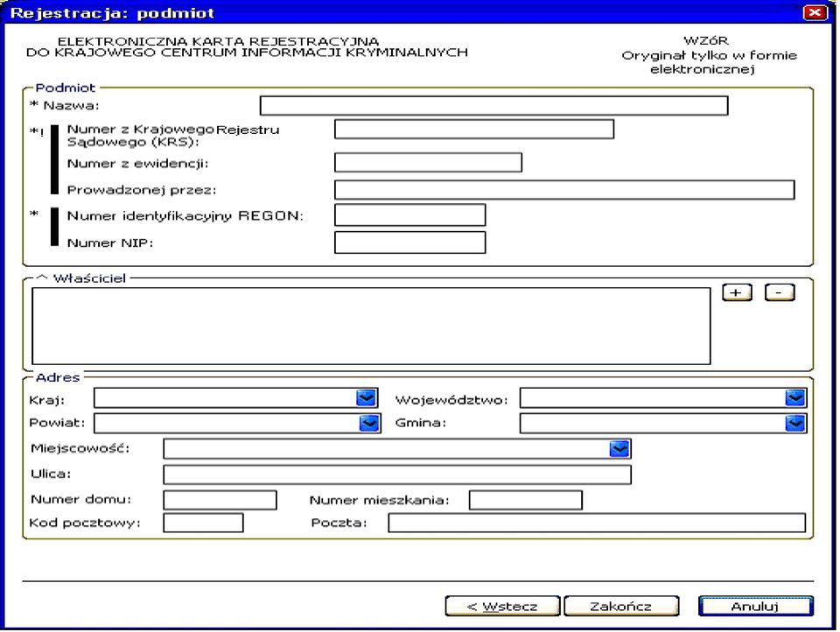Click the Podmiot group label
Viewport: 840px width, 632px height.
[66, 88]
